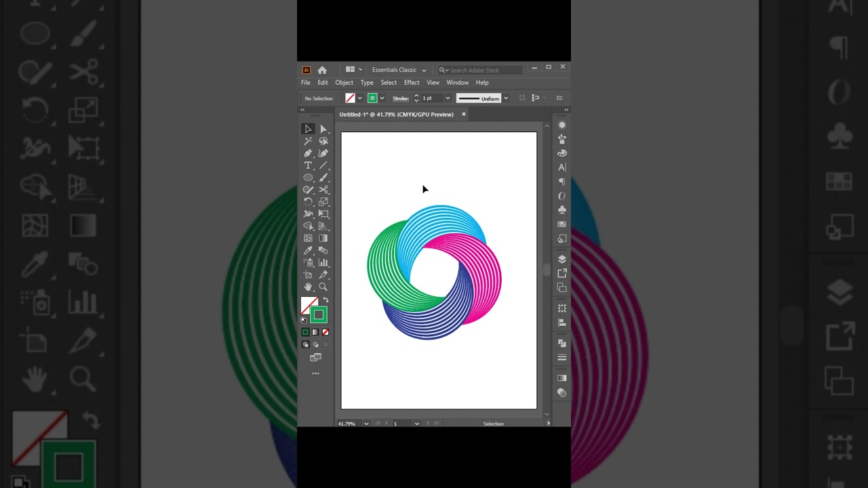Image resolution: width=868 pixels, height=488 pixels.
Task: Expand the toolbar panel with double arrows
Action: click(304, 109)
